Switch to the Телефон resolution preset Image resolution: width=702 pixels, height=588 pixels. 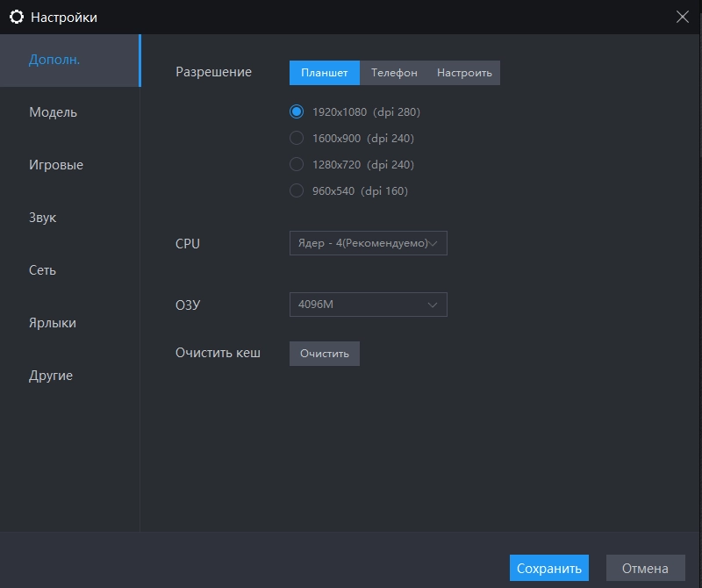(392, 73)
